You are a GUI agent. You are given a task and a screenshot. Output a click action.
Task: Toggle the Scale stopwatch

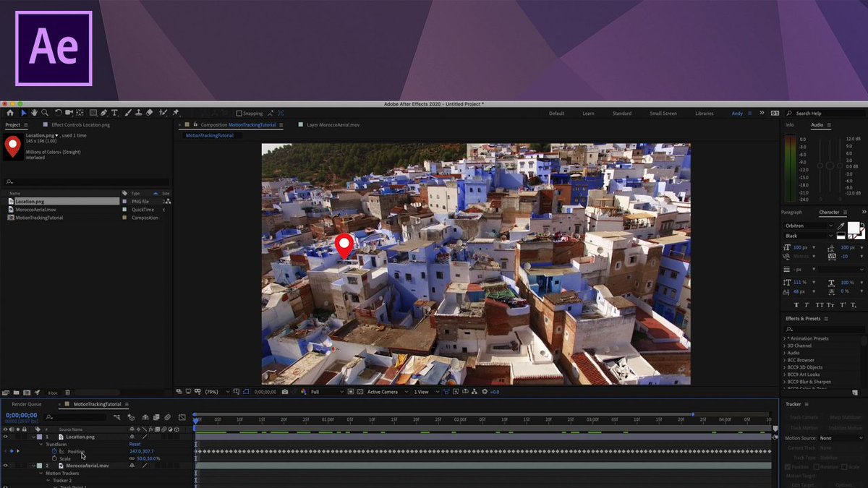pos(54,458)
